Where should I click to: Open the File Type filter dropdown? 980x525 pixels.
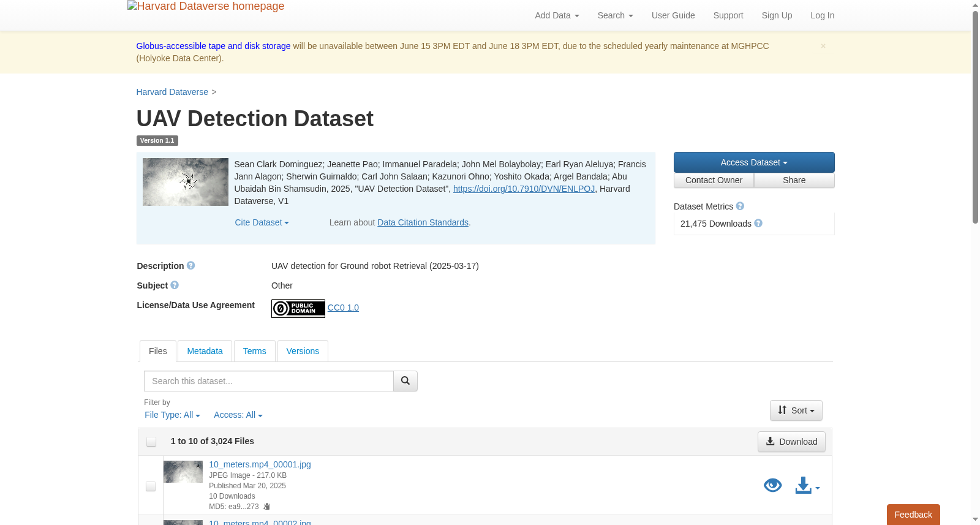pyautogui.click(x=172, y=415)
